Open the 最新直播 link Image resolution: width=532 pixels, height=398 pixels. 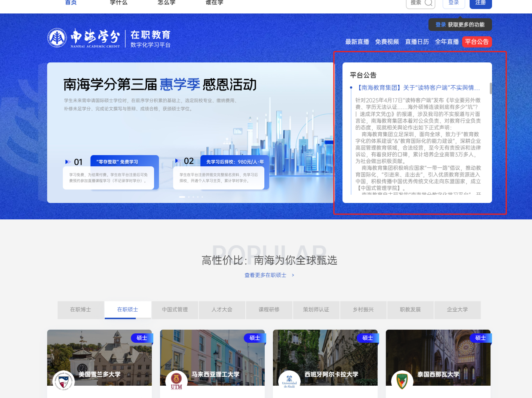pyautogui.click(x=357, y=42)
